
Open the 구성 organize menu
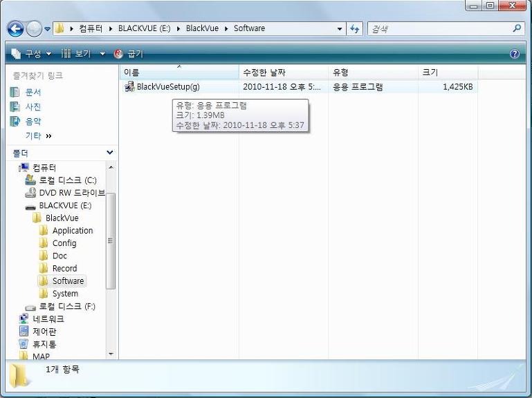point(31,54)
